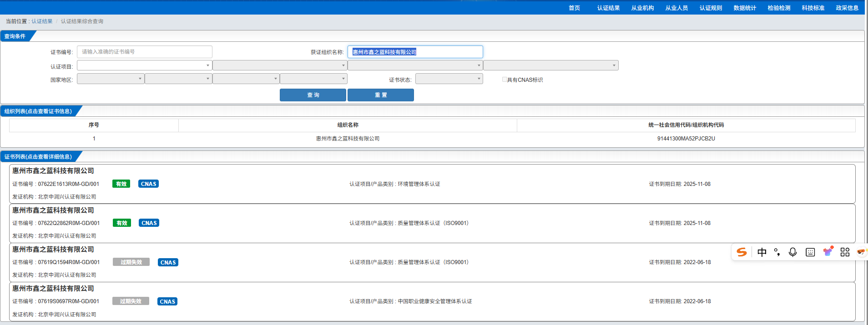The width and height of the screenshot is (868, 325).
Task: Go to 数据统计 in top navigation
Action: 745,8
